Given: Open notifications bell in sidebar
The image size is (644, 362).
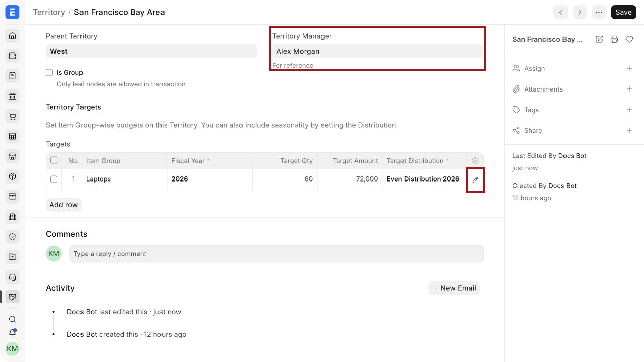Looking at the screenshot, I should click(13, 333).
